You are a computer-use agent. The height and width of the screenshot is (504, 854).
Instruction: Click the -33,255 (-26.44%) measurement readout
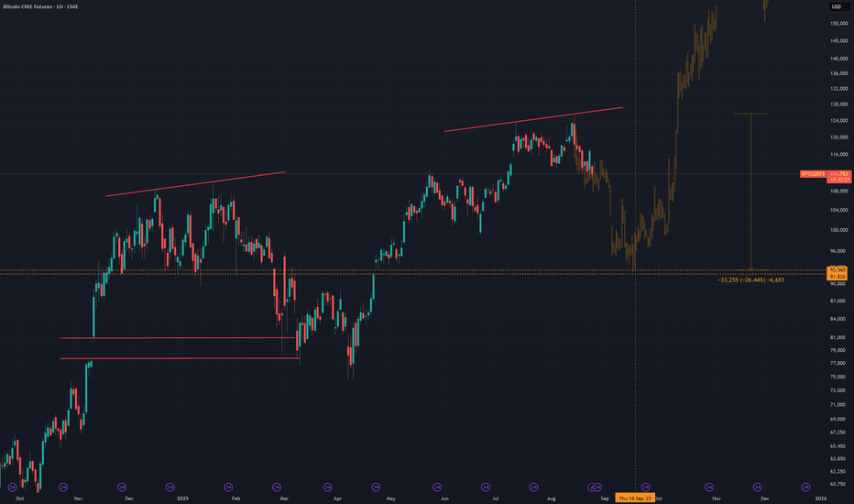click(x=751, y=280)
